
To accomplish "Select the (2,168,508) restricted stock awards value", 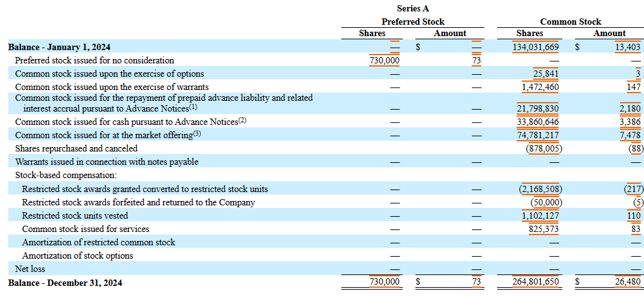I will pos(540,189).
